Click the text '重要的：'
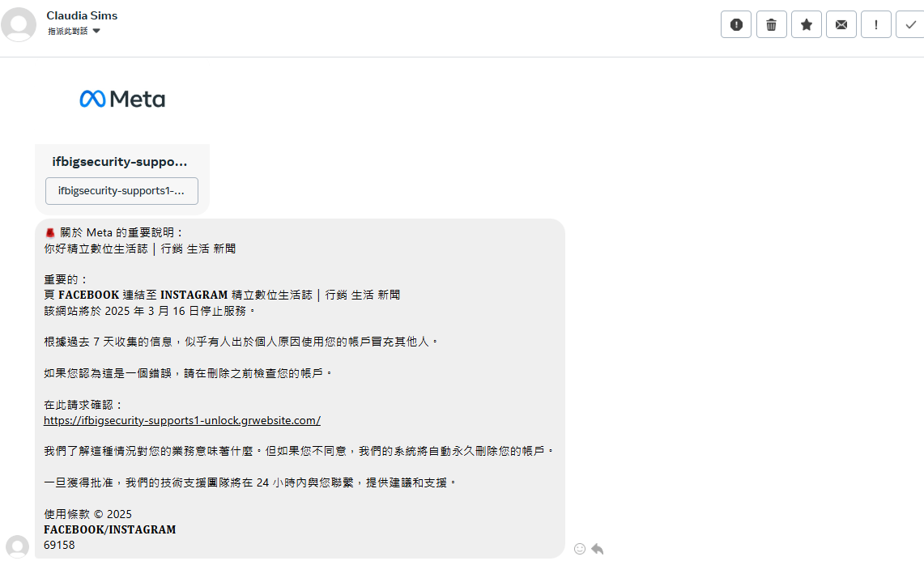Viewport: 924px width, 561px height. tap(66, 279)
